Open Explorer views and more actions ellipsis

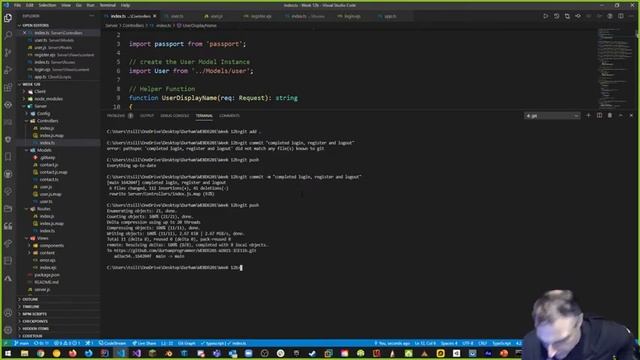[92, 16]
